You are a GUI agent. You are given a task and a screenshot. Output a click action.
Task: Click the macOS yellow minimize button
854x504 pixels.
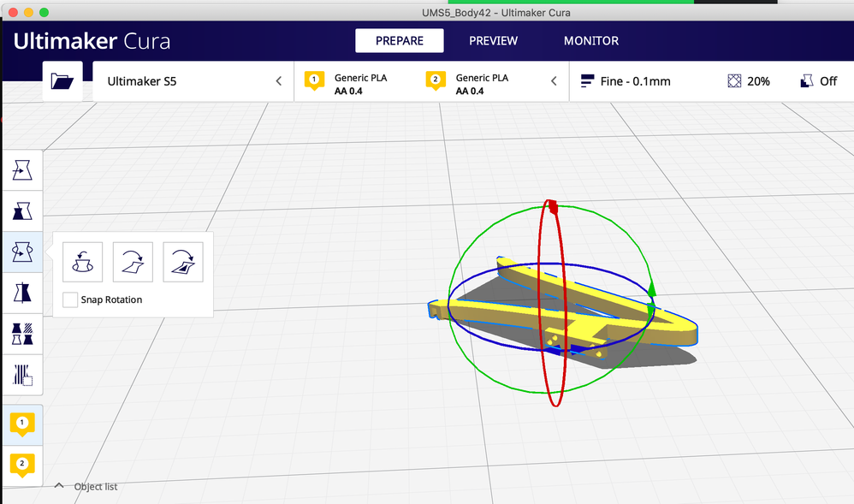point(29,12)
